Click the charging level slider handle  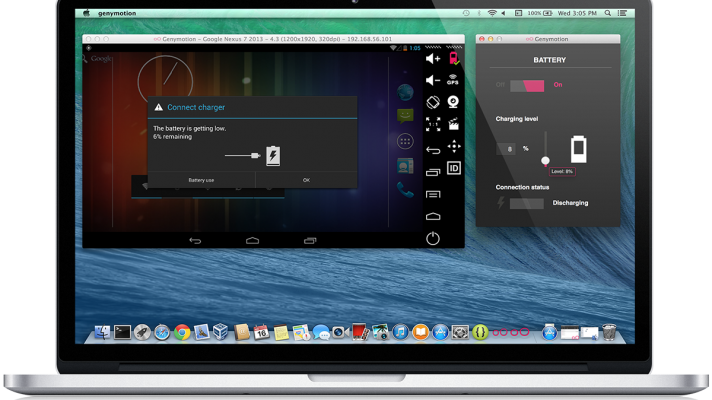click(545, 160)
